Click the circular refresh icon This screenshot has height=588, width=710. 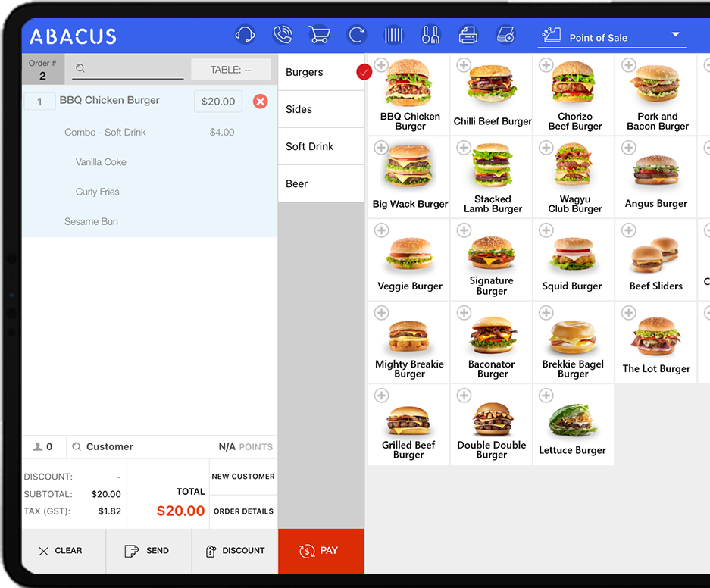coord(356,35)
